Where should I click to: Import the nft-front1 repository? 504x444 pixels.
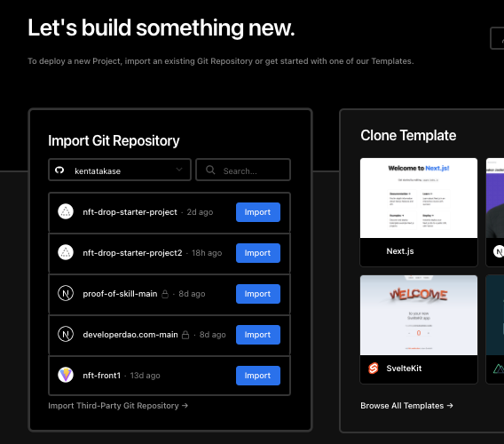258,376
